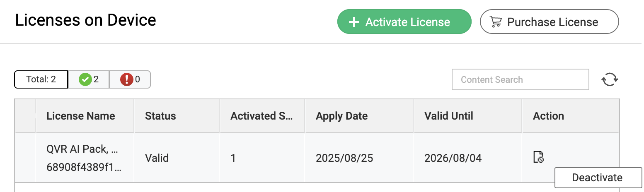
Task: Click the activated seats value 1
Action: pyautogui.click(x=233, y=158)
